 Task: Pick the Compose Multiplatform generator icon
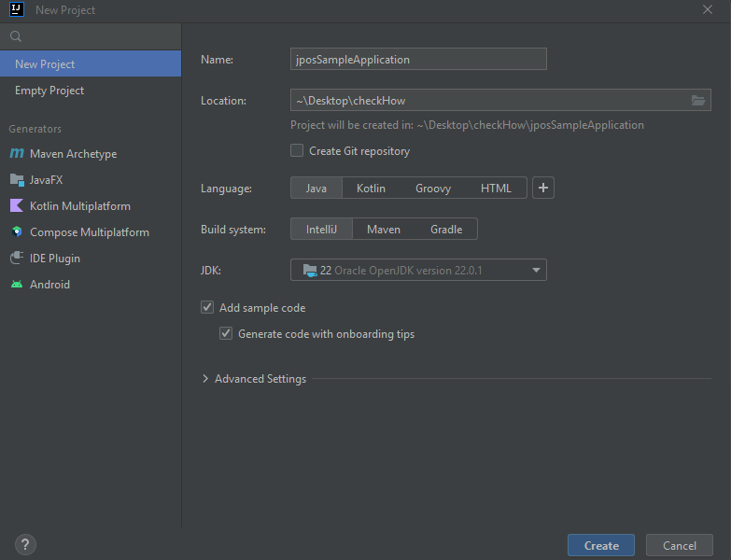[17, 232]
